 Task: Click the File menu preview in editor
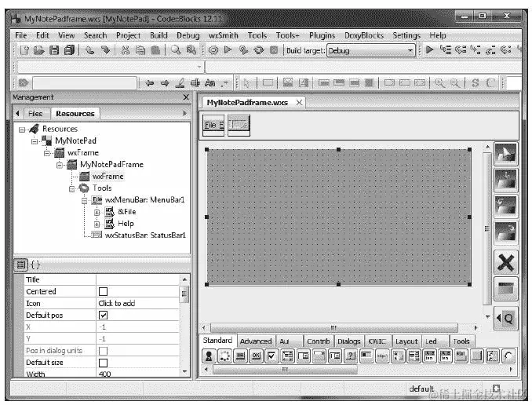pyautogui.click(x=213, y=126)
